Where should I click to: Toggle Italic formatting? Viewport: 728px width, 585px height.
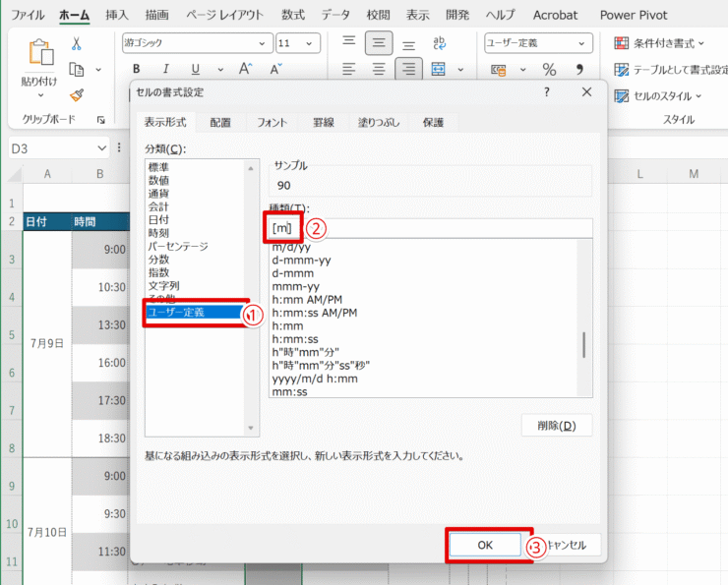(x=165, y=69)
